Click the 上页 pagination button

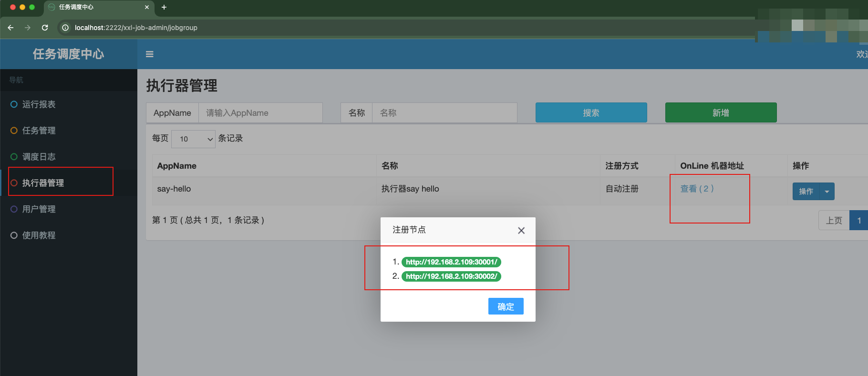[x=834, y=221]
